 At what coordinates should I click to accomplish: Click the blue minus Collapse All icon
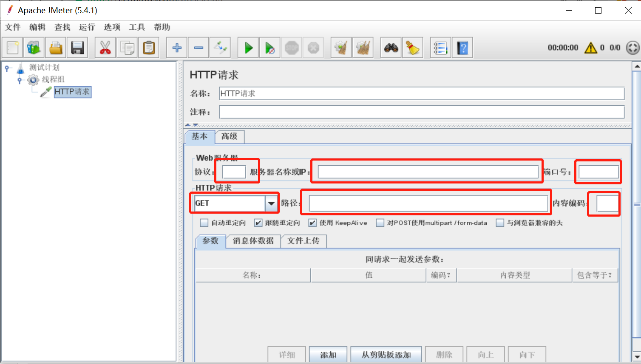point(199,48)
